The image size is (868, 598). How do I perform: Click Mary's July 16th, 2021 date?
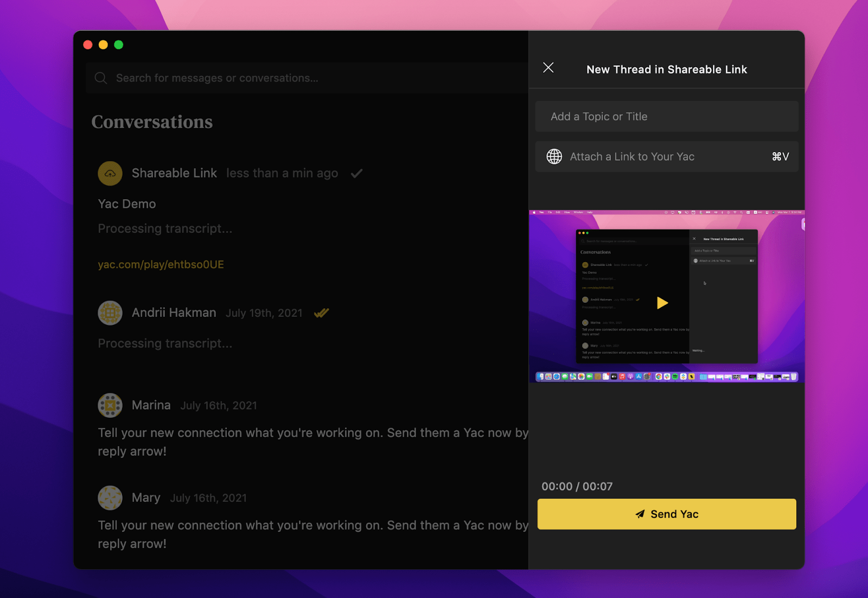(208, 498)
